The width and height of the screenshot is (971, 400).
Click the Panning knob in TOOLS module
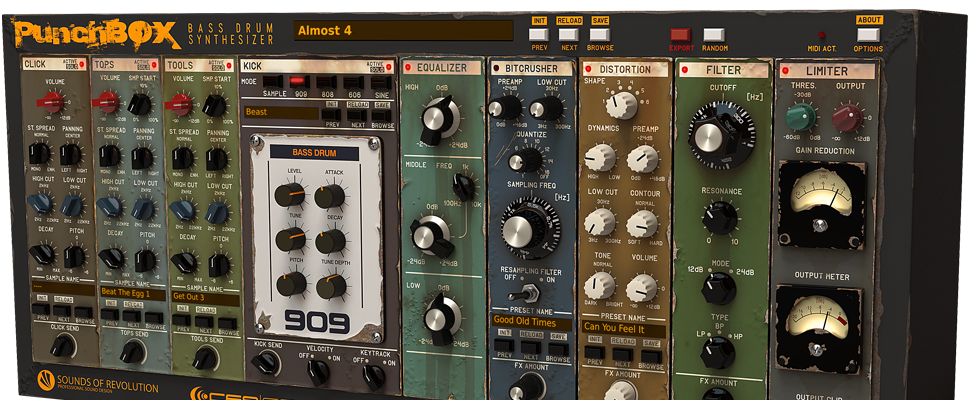click(217, 159)
